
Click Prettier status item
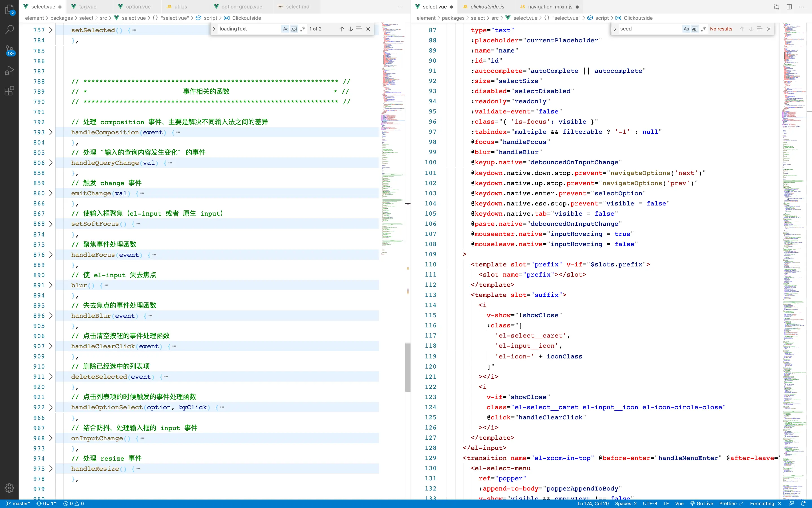[731, 504]
